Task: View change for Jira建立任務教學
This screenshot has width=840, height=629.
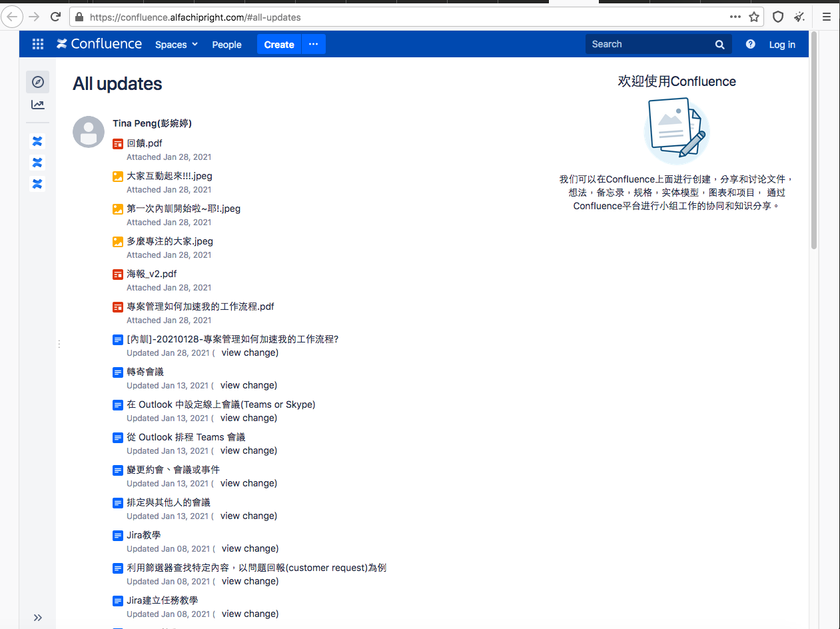Action: tap(248, 614)
